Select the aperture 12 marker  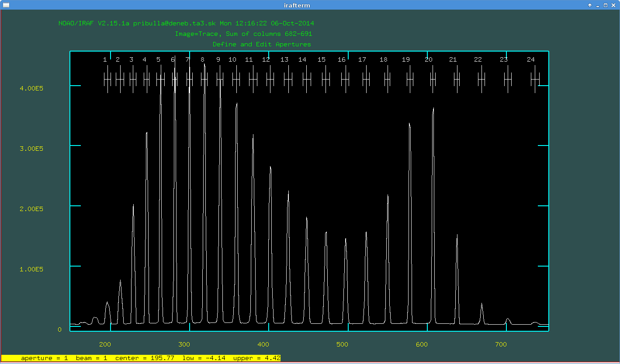point(270,79)
